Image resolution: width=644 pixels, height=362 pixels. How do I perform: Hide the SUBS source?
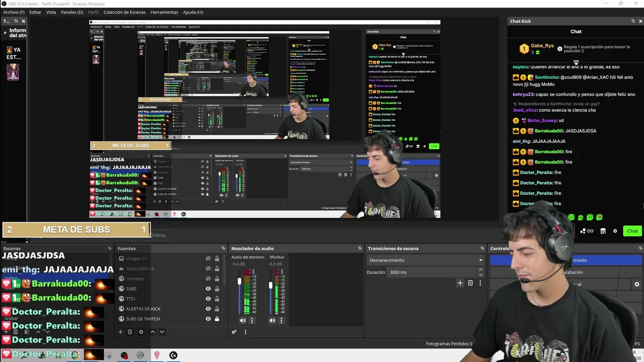[208, 289]
